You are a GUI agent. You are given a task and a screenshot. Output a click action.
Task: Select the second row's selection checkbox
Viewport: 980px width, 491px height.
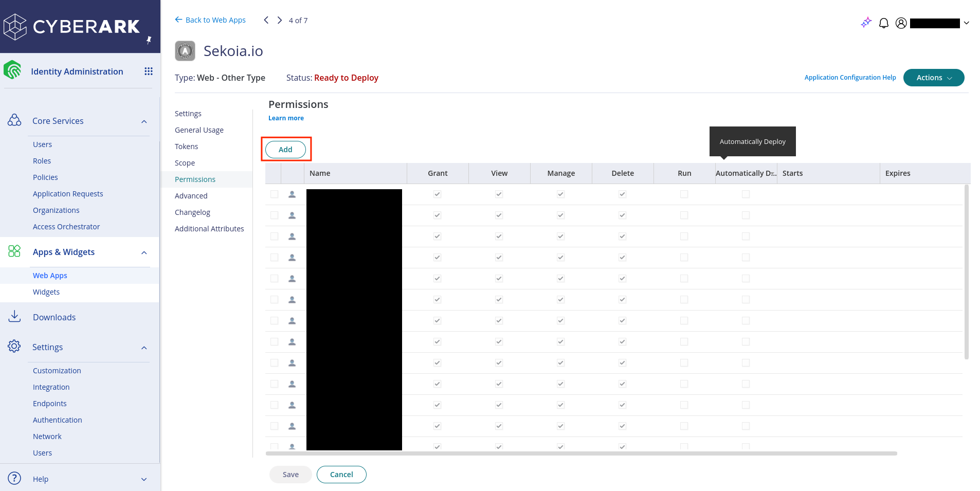[x=274, y=215]
